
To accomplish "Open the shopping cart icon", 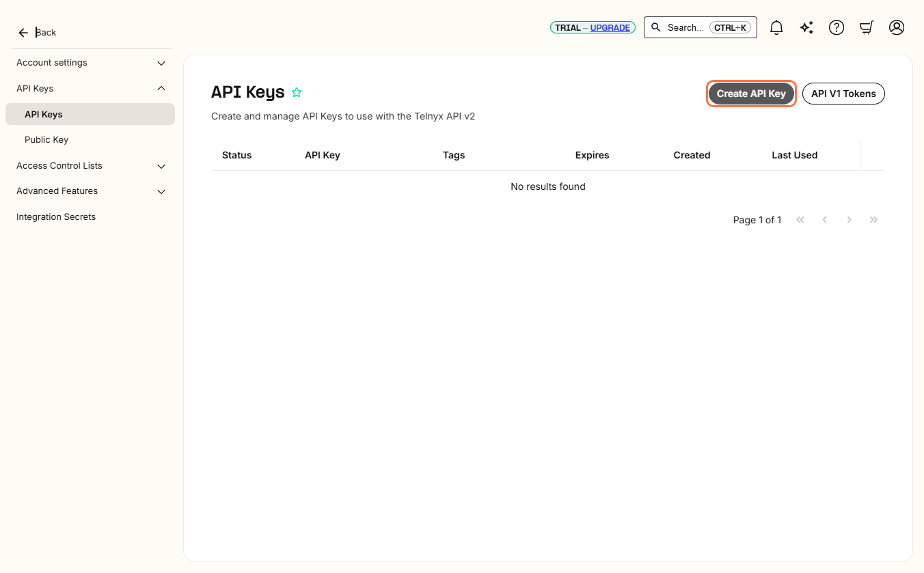I will (867, 27).
